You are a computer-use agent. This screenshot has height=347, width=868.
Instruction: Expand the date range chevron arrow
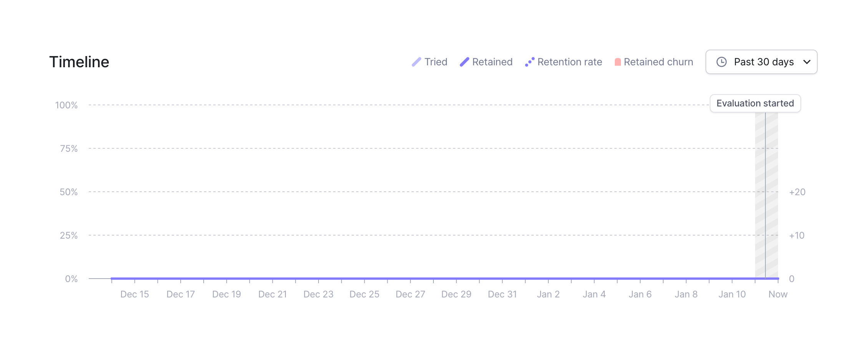pyautogui.click(x=807, y=62)
